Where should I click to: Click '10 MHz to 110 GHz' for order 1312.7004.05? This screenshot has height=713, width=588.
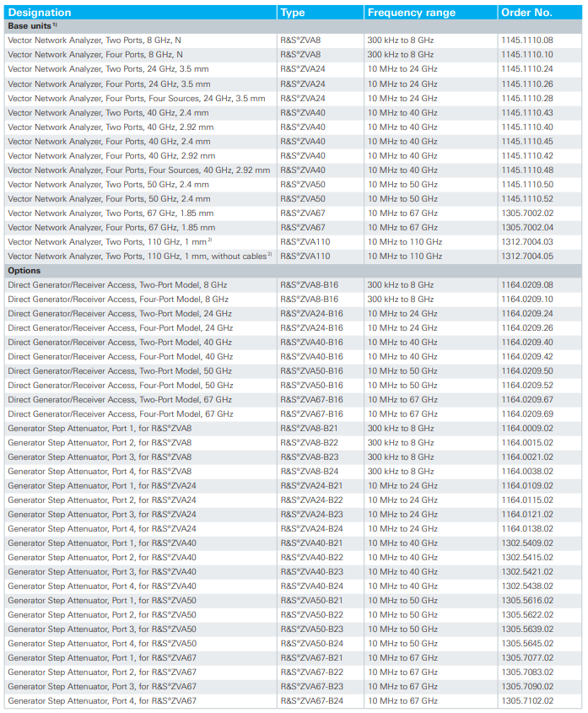pos(405,257)
